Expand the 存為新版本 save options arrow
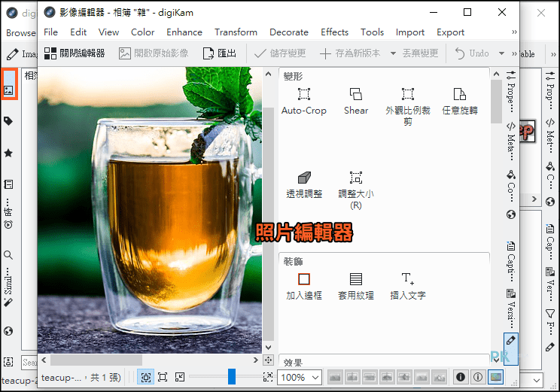The height and width of the screenshot is (392, 560). tap(393, 53)
